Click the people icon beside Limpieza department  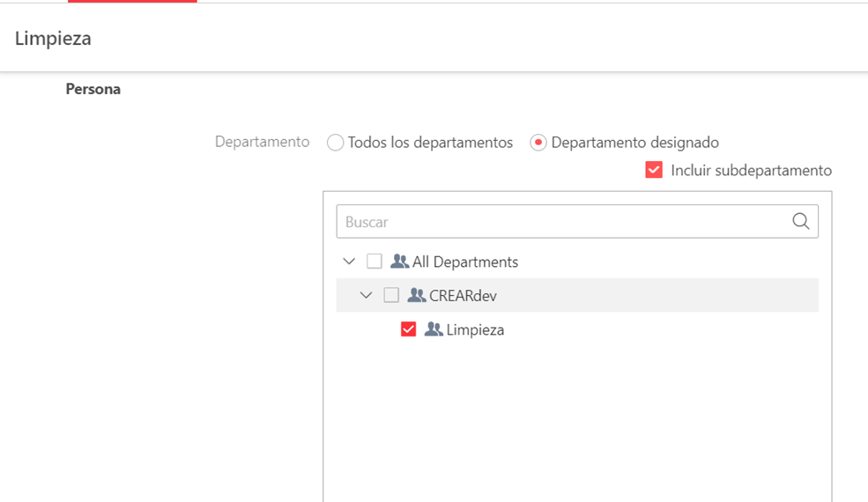pyautogui.click(x=434, y=329)
